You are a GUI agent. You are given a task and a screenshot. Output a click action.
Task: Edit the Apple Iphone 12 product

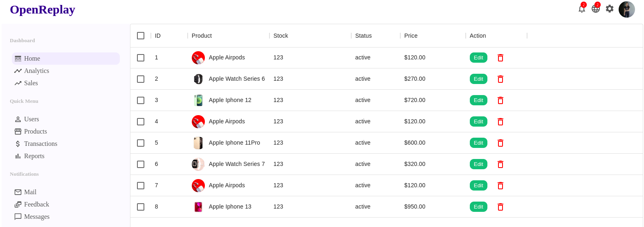(x=478, y=100)
